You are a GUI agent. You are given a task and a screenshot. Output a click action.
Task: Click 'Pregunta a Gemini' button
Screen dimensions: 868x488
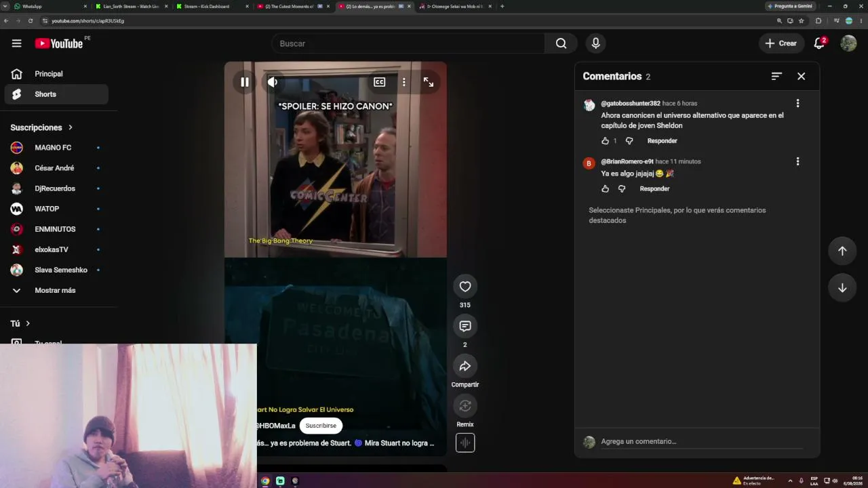pos(791,6)
